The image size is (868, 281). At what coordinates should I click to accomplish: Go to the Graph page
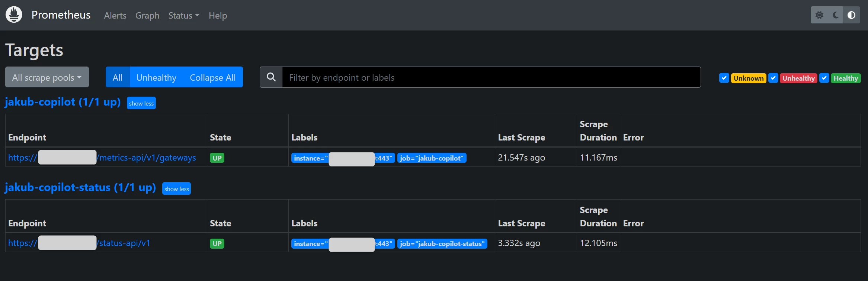point(147,16)
